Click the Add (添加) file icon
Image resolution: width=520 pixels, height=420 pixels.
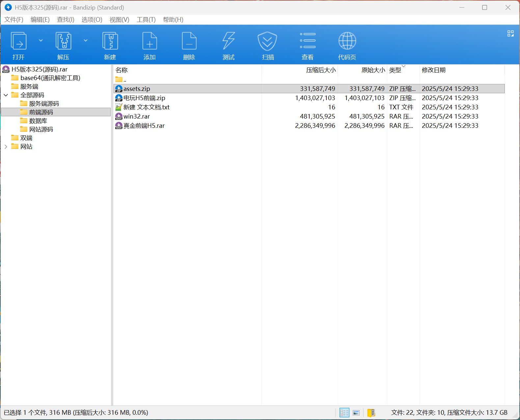tap(150, 41)
